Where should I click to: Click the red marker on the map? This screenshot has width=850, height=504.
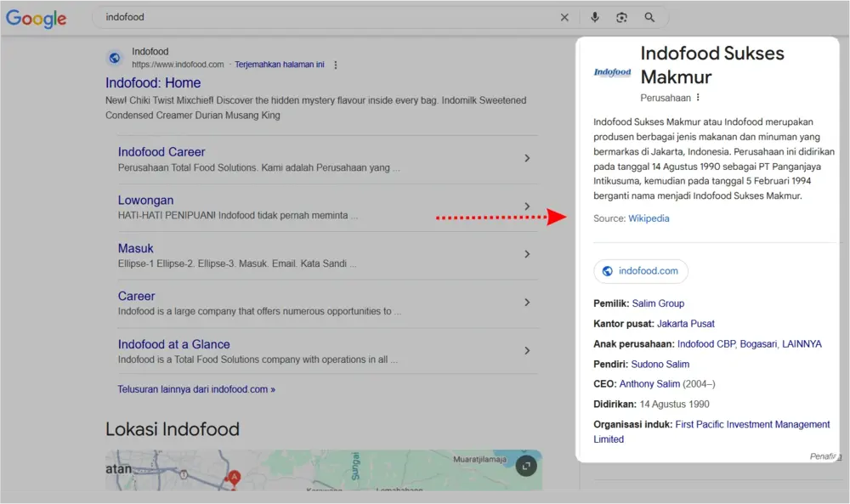[x=234, y=478]
